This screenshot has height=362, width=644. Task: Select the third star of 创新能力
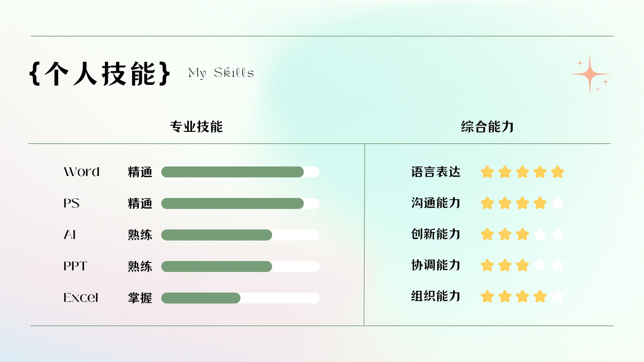click(x=522, y=234)
